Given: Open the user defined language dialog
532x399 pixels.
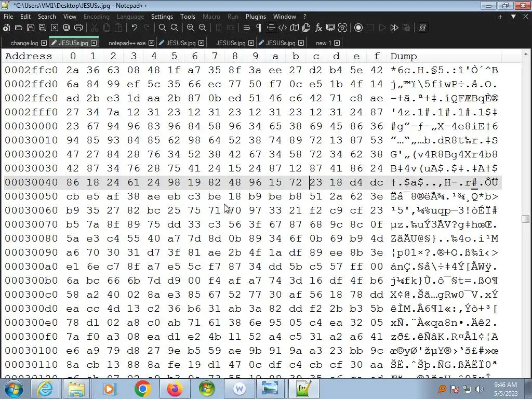Looking at the screenshot, I should coord(283,28).
